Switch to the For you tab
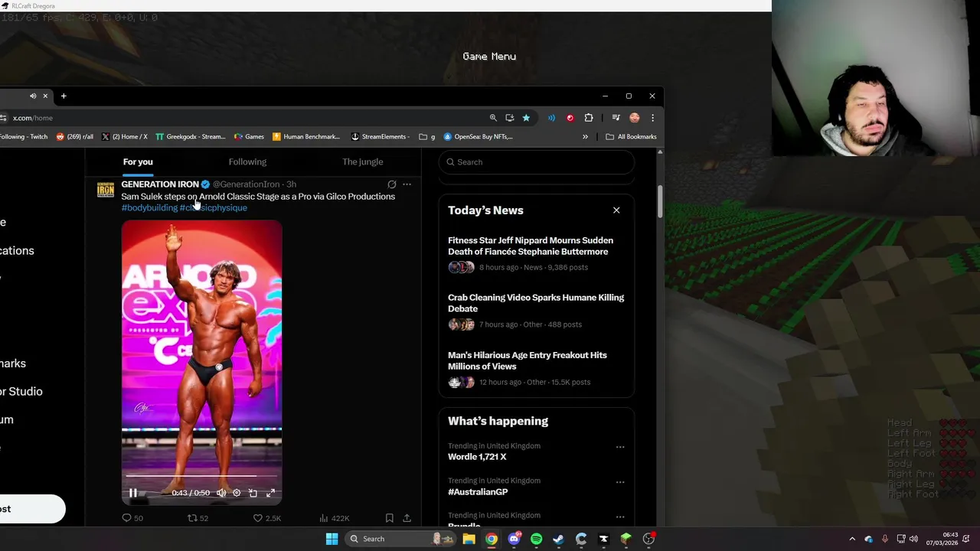Viewport: 980px width, 551px height. [x=138, y=161]
